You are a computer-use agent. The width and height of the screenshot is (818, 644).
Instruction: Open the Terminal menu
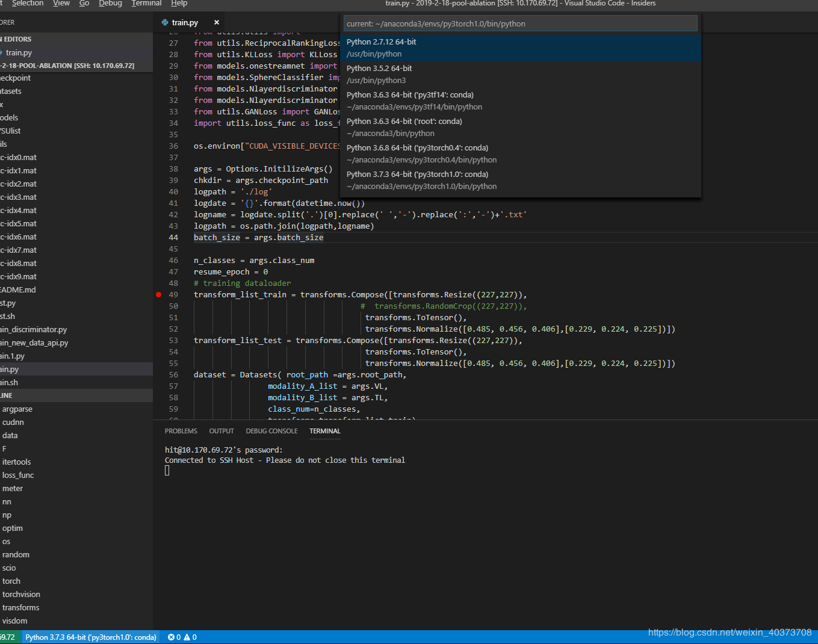(x=146, y=4)
